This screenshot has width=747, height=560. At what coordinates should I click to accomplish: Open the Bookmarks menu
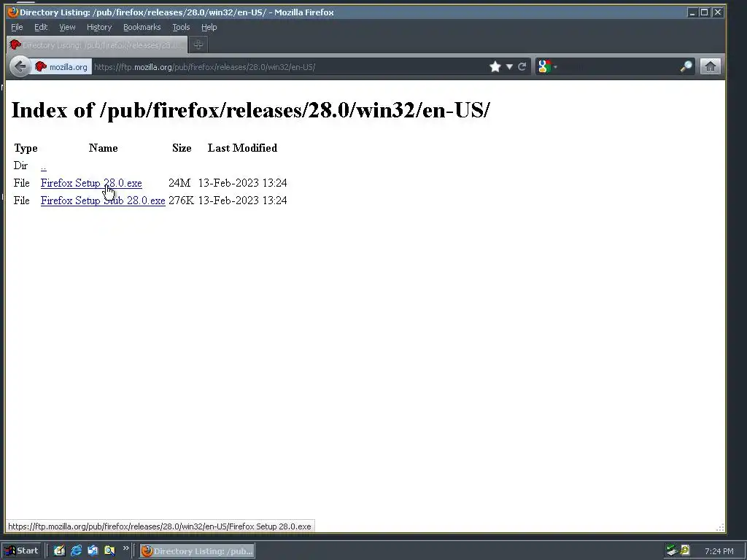[142, 27]
